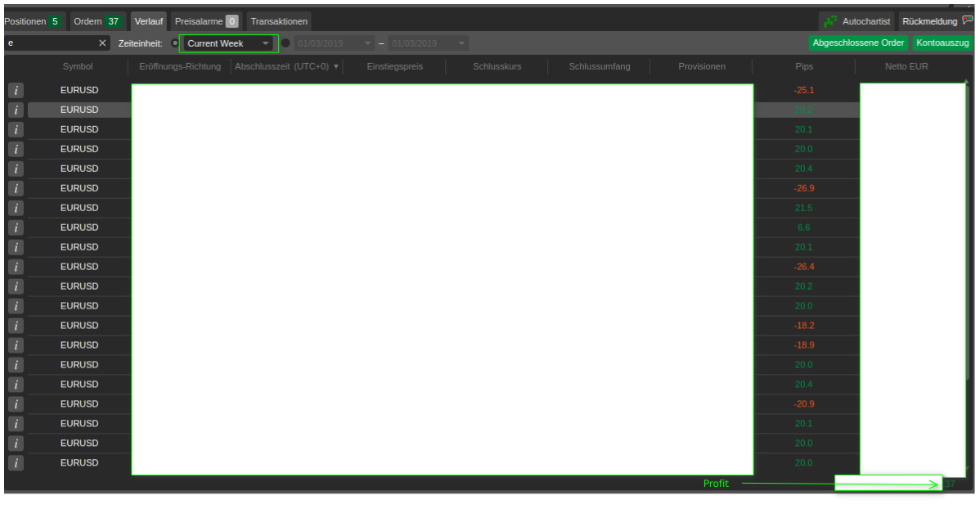Sort by Abschlusszeit (UTC+0) column arrow

(x=336, y=66)
